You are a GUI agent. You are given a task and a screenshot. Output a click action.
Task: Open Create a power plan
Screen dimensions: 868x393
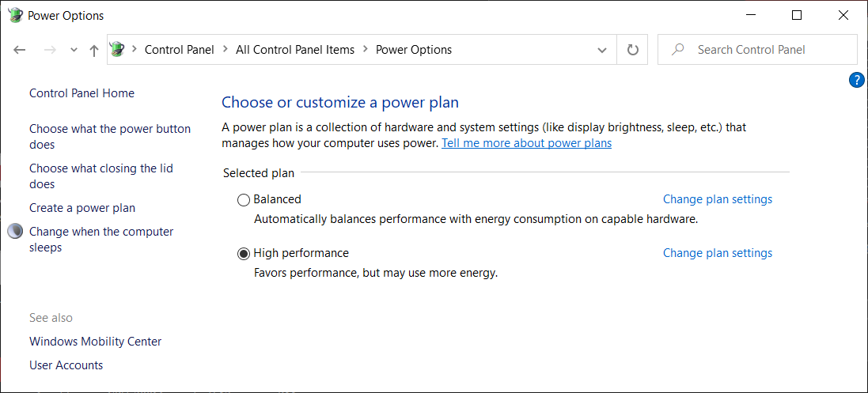(82, 208)
